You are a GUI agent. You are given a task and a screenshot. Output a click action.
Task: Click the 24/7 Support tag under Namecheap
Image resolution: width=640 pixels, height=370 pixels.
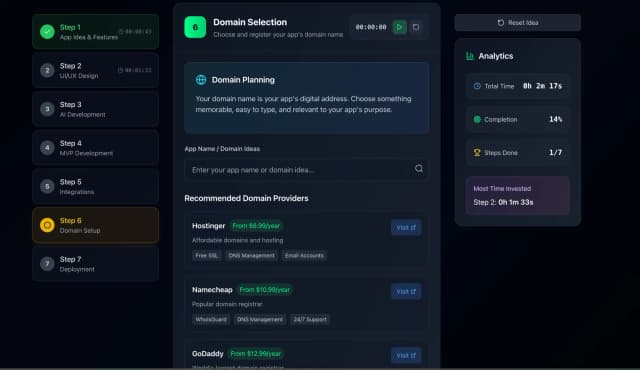[310, 319]
